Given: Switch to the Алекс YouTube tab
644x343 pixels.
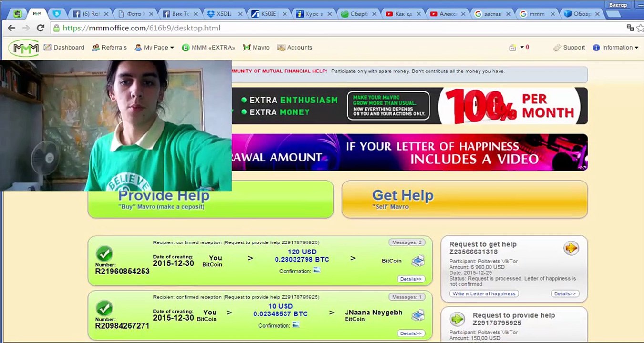Looking at the screenshot, I should 448,14.
